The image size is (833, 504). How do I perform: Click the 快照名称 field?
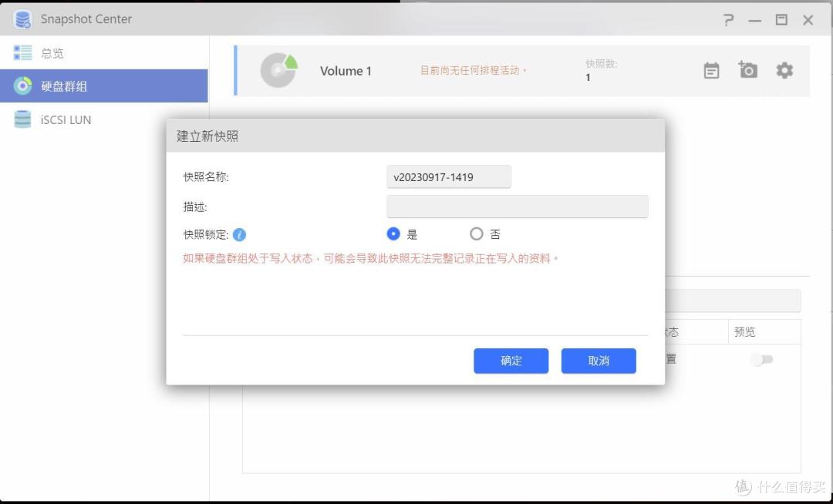click(449, 176)
